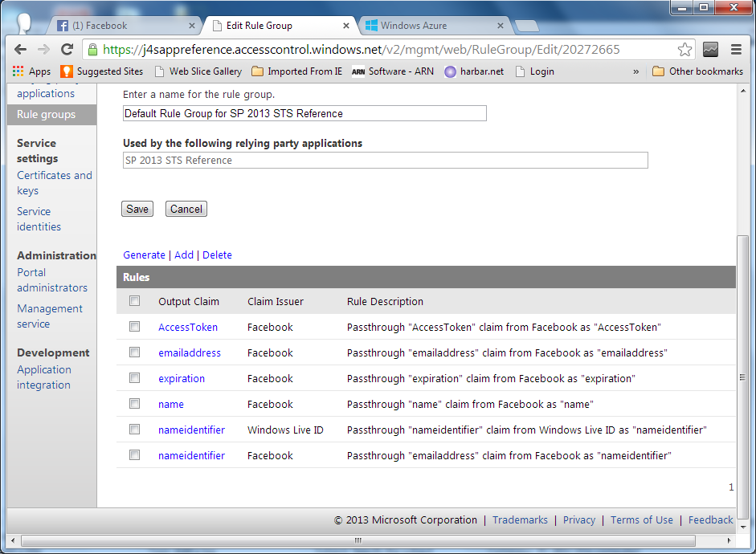Check the AccessToken rule checkbox
This screenshot has width=756, height=554.
pos(134,327)
